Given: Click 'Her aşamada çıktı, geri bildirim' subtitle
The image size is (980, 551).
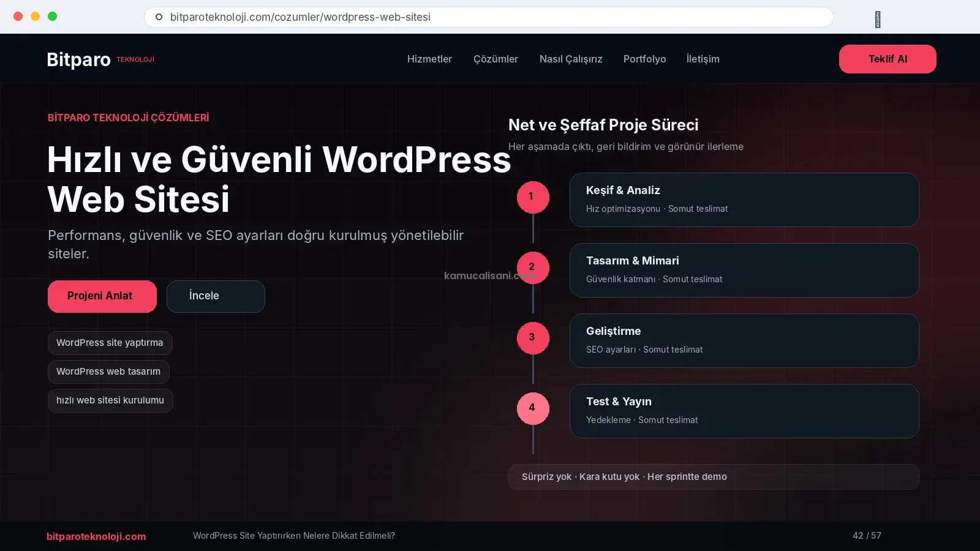Looking at the screenshot, I should point(626,146).
